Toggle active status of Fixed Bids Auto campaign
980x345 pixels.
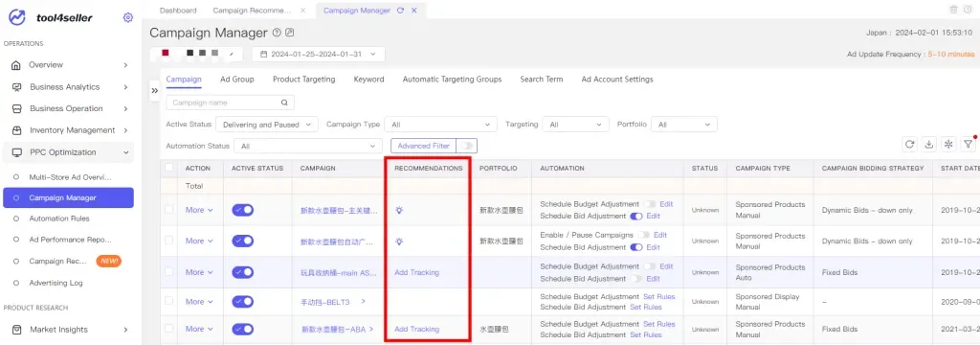point(242,272)
